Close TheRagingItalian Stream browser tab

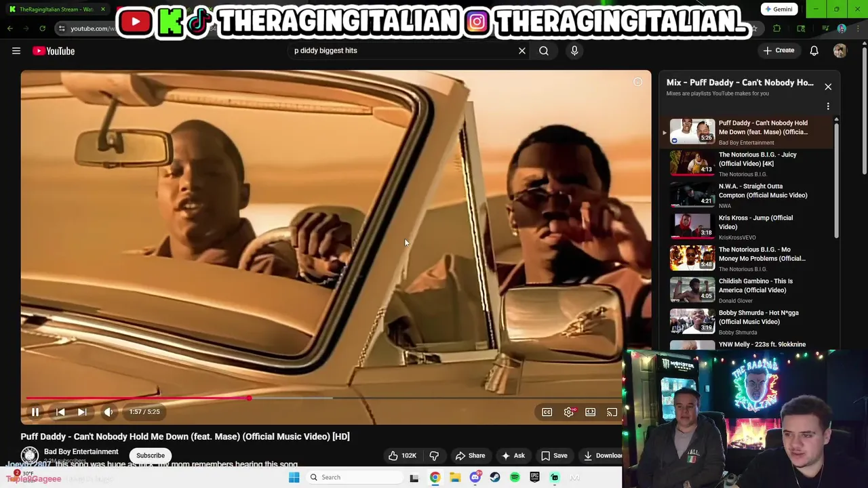tap(103, 9)
